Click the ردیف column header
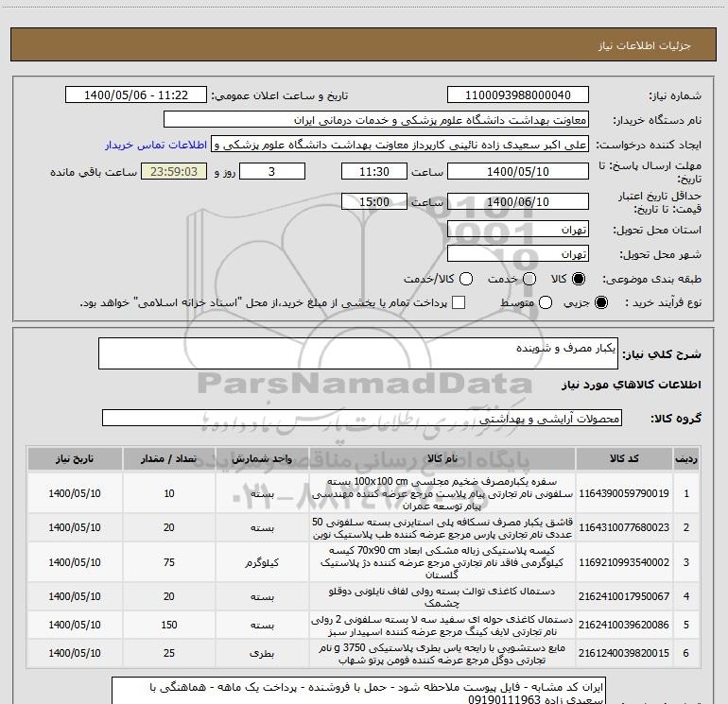The width and height of the screenshot is (728, 704). (x=686, y=459)
